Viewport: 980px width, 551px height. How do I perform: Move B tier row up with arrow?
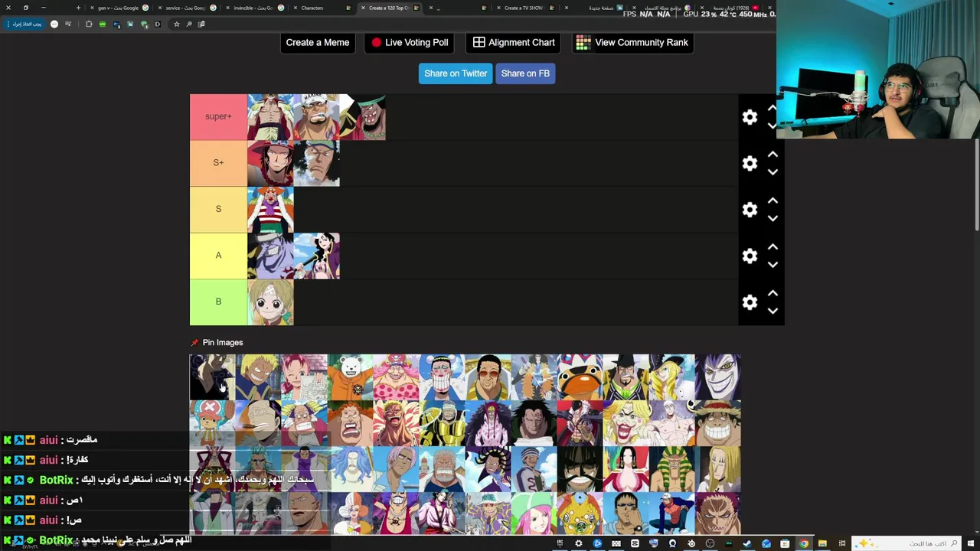coord(773,294)
